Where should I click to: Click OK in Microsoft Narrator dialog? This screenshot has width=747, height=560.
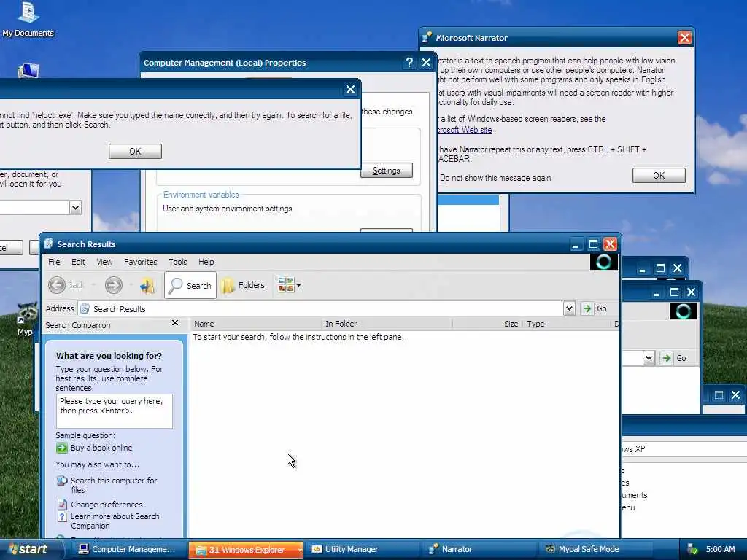[659, 175]
